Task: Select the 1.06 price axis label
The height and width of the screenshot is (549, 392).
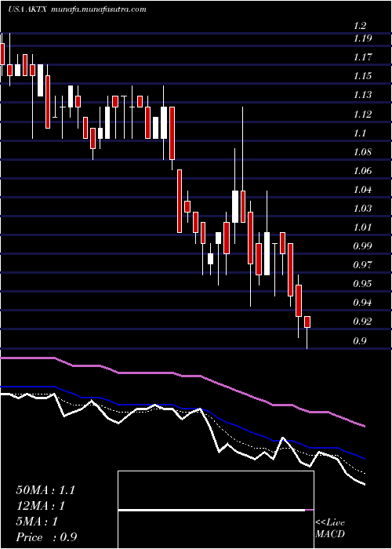Action: point(363,171)
